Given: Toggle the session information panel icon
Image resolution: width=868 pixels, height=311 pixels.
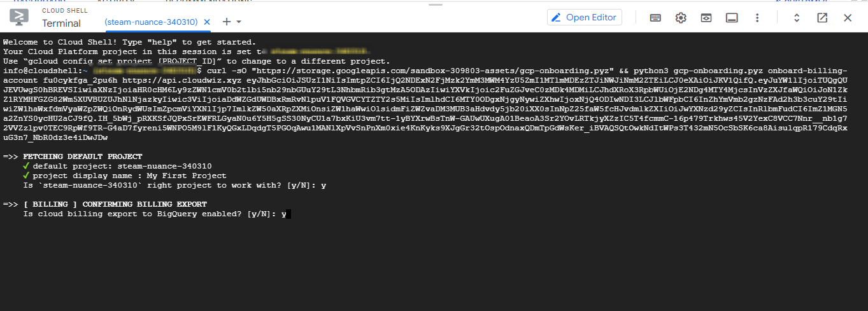Looking at the screenshot, I should click(x=732, y=18).
